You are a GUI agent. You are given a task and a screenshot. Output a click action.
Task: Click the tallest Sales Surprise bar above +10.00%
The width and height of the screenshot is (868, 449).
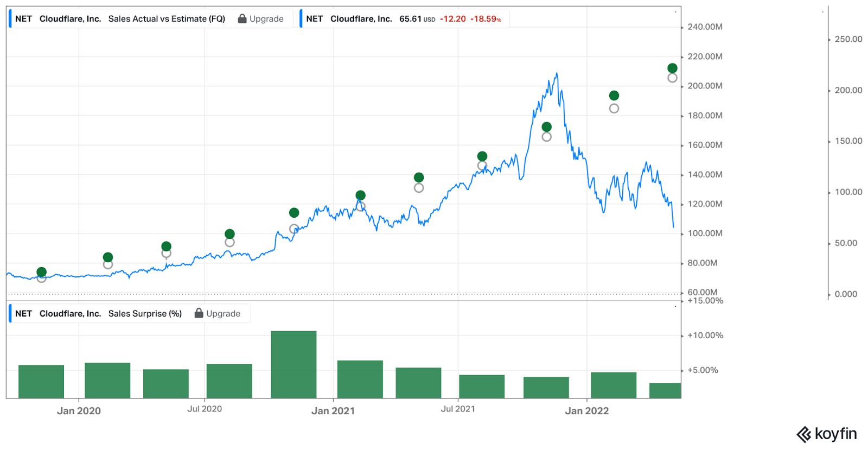[294, 364]
